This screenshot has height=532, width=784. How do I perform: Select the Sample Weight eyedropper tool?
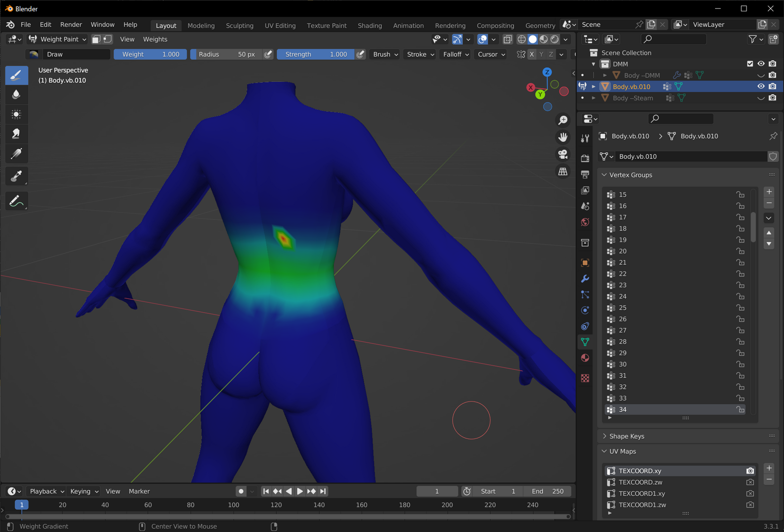[x=16, y=176]
